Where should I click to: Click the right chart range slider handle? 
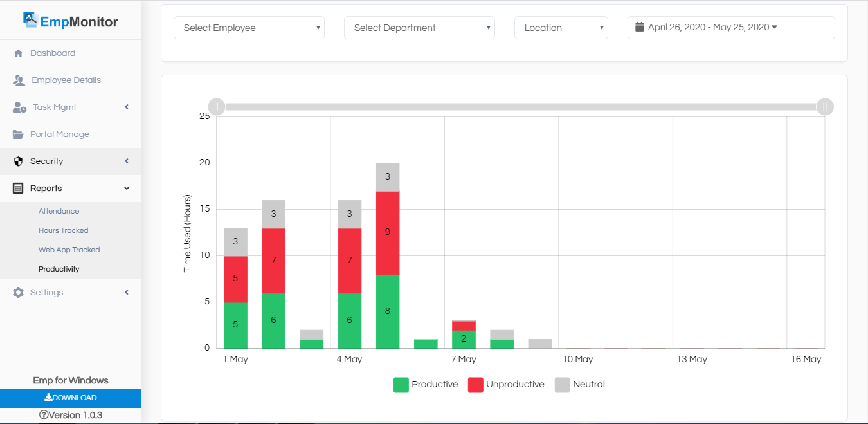(825, 106)
